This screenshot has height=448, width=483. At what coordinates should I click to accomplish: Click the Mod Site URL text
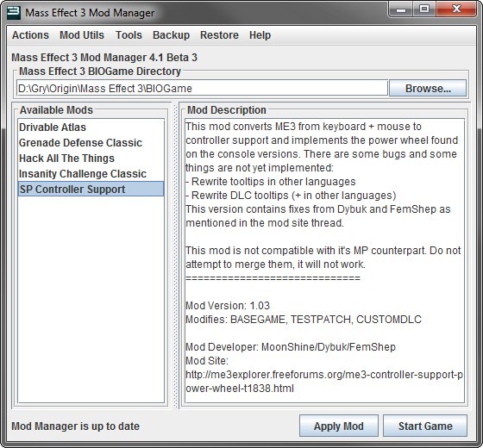(x=323, y=381)
